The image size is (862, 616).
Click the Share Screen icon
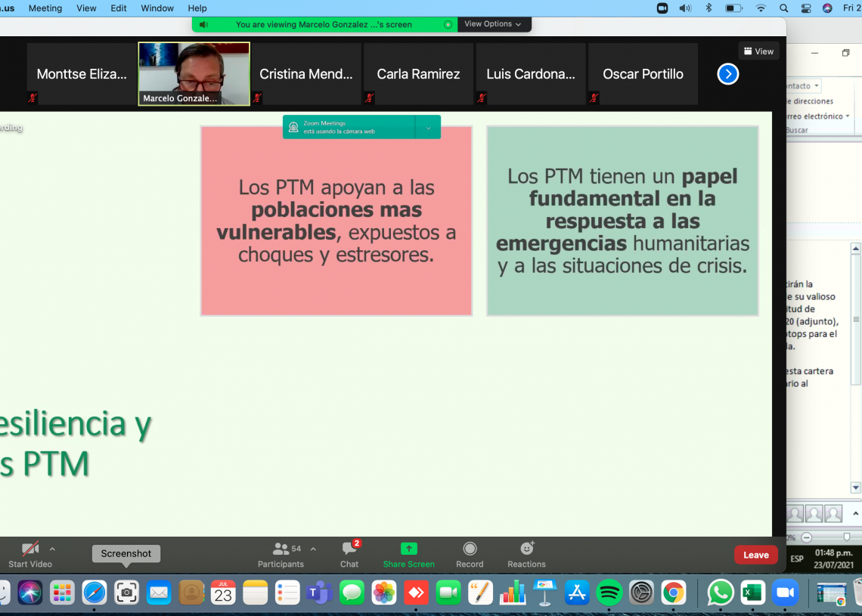(x=408, y=554)
